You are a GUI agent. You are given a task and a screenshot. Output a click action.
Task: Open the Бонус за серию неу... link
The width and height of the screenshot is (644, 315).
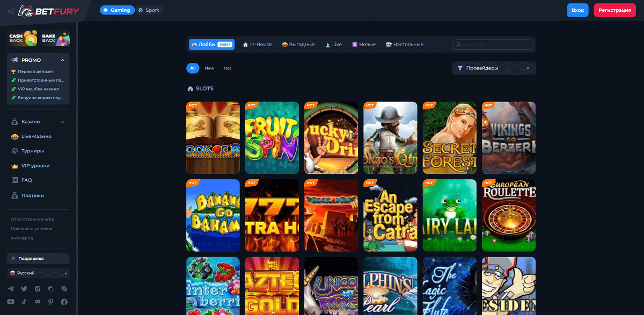point(37,98)
